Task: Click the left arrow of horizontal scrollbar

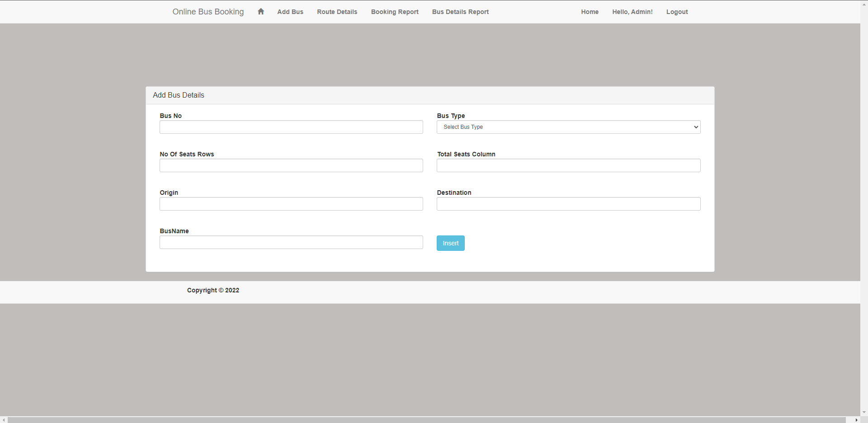Action: (4, 420)
